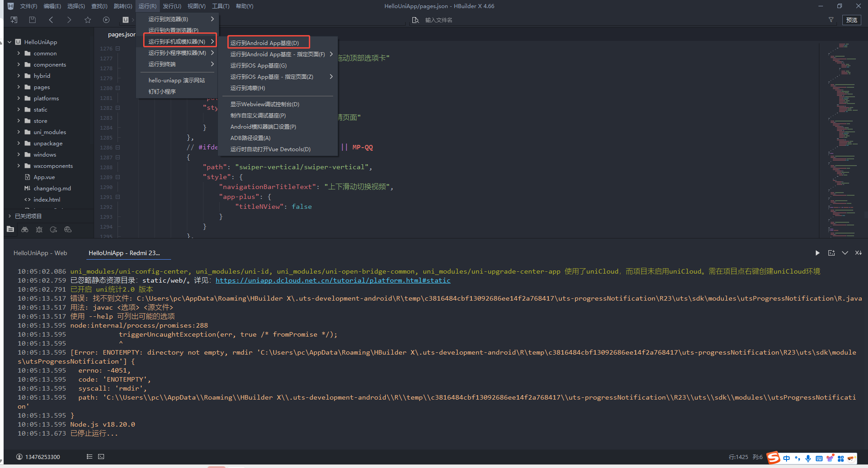Switch to the project manager folder icon
The height and width of the screenshot is (468, 868).
pos(10,229)
